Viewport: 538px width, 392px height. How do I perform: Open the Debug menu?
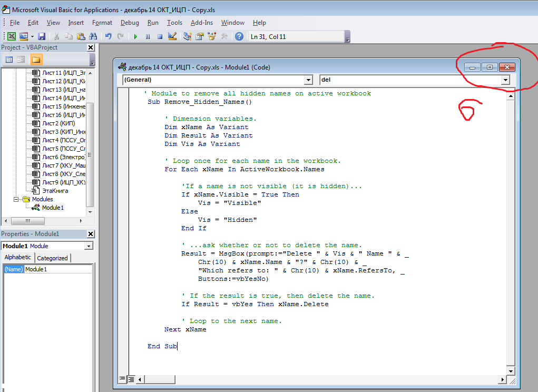(x=130, y=23)
